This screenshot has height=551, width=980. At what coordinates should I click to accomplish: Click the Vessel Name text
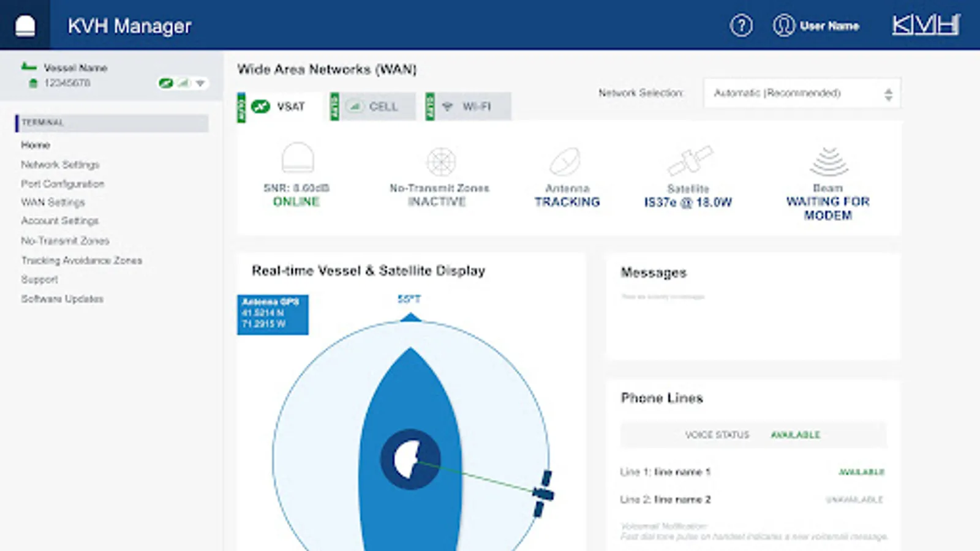point(75,67)
